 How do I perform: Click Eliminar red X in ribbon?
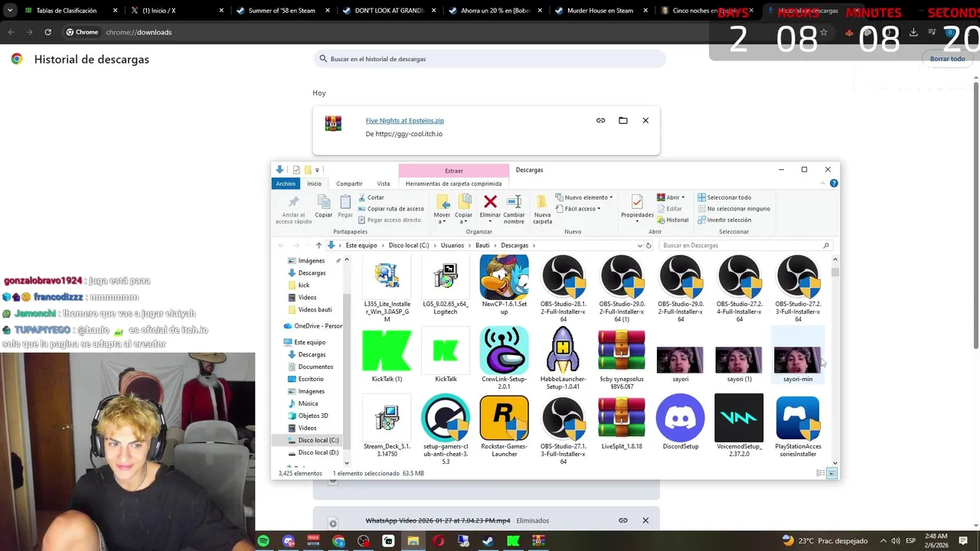tap(490, 202)
